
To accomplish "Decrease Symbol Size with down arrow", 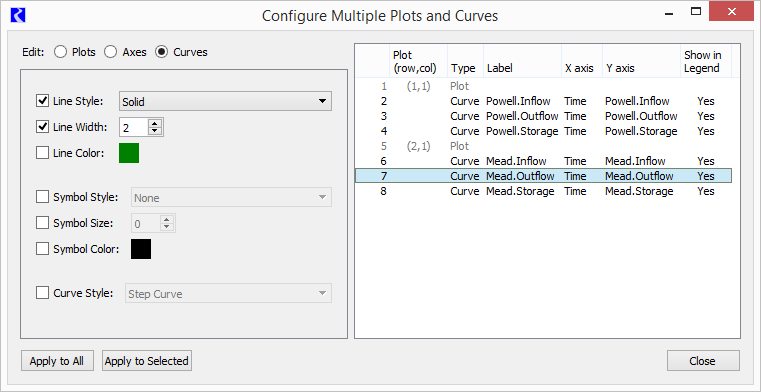I will tap(167, 228).
